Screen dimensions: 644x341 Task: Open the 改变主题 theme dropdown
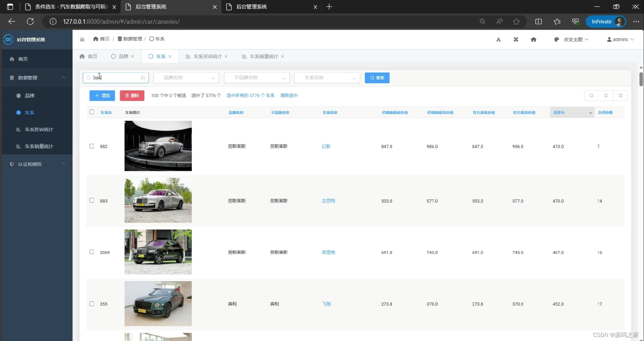click(571, 40)
